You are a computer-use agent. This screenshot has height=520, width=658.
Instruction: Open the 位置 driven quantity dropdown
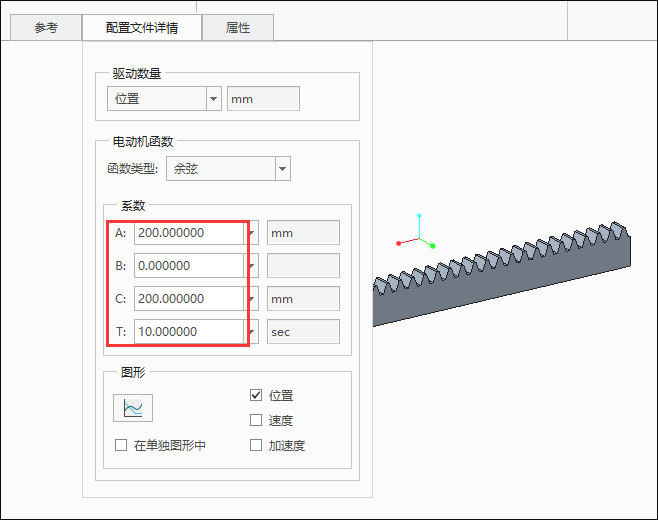coord(214,99)
